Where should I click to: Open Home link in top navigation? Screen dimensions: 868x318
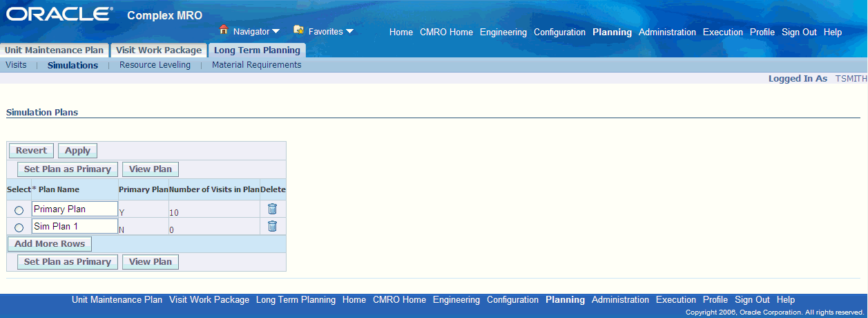(401, 32)
